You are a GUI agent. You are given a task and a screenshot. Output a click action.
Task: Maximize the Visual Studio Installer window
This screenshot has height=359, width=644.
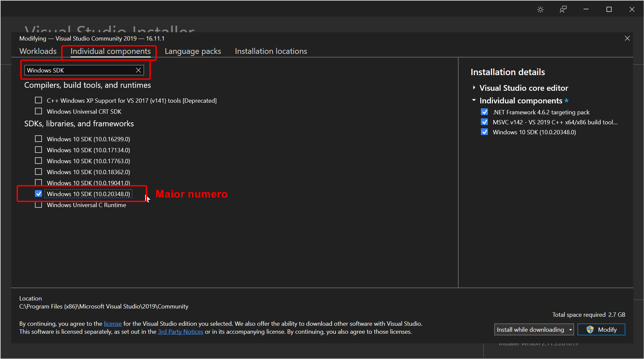click(x=609, y=9)
